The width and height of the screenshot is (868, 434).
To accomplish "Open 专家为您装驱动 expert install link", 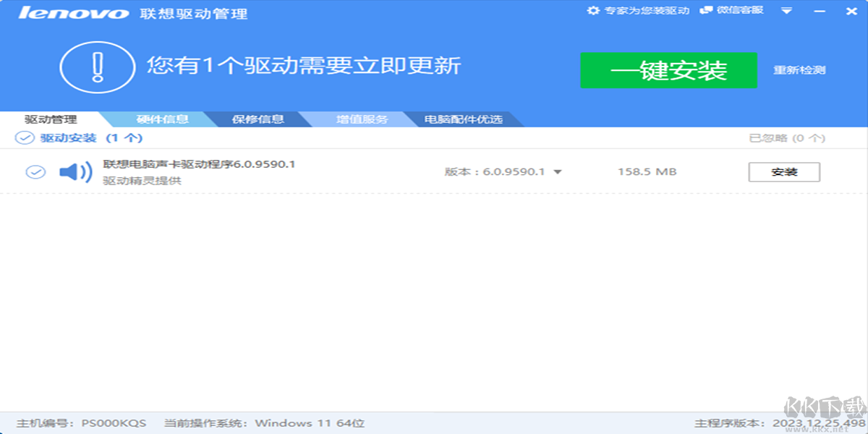I will tap(647, 11).
